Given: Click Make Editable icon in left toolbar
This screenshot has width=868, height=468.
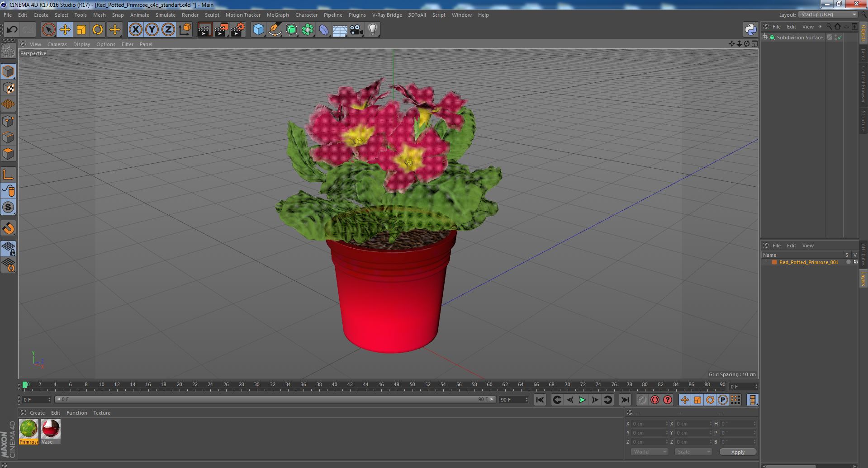Looking at the screenshot, I should coord(8,51).
